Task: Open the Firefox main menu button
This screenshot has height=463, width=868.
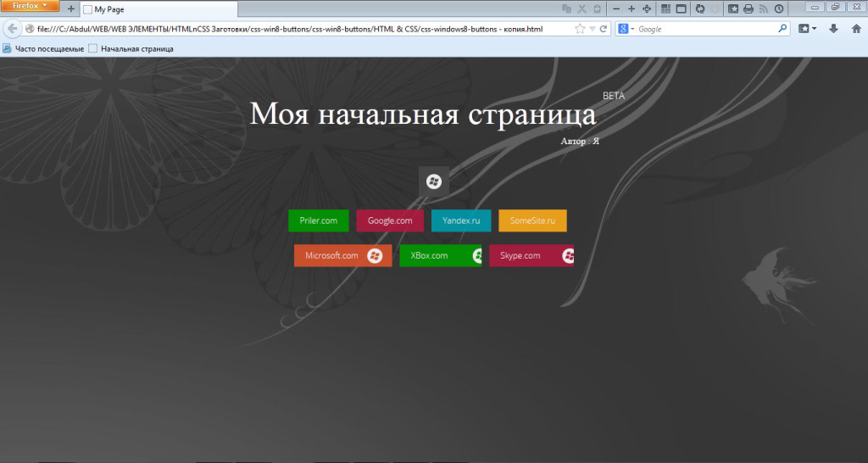Action: [30, 6]
